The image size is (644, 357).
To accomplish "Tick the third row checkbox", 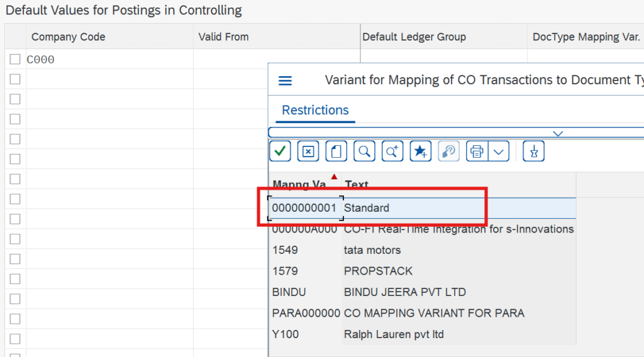I will click(x=15, y=99).
